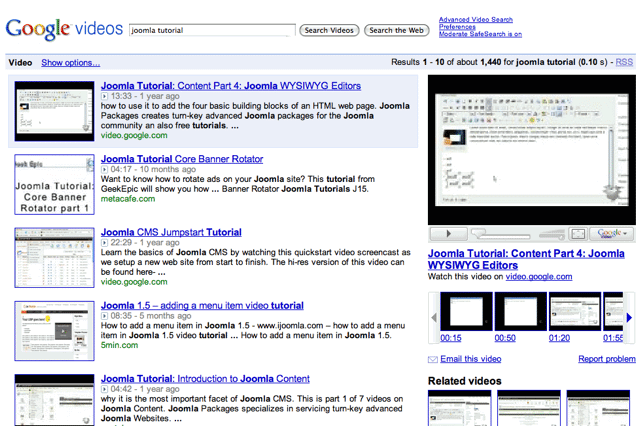Click the Email this video link
Screen dimensions: 640x426
point(471,359)
